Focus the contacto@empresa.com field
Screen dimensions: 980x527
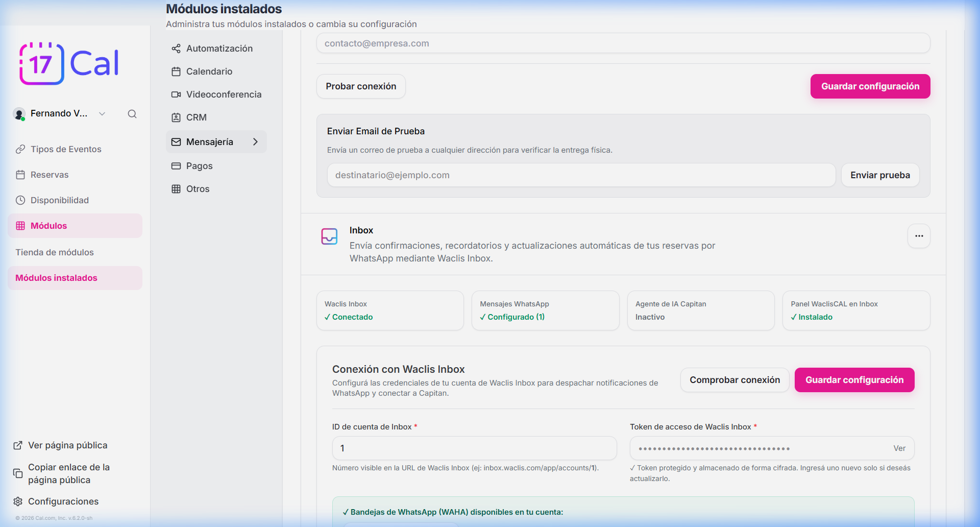click(623, 43)
